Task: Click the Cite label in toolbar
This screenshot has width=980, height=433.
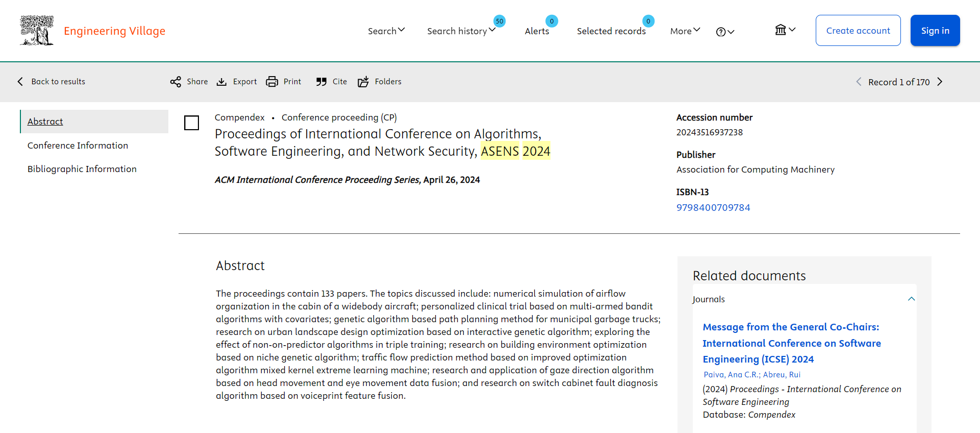Action: point(340,82)
